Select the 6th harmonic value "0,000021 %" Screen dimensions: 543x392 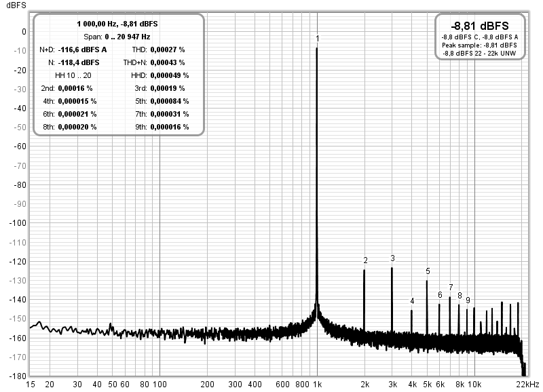point(77,114)
